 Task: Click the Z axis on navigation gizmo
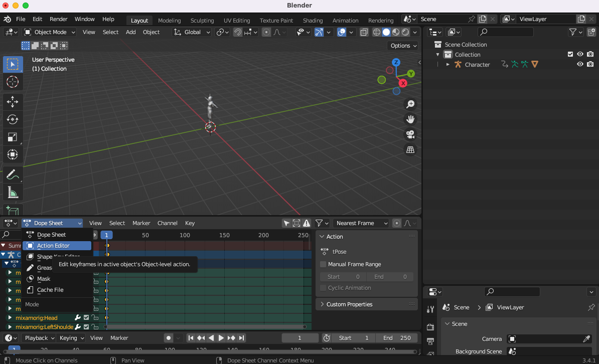click(x=396, y=62)
